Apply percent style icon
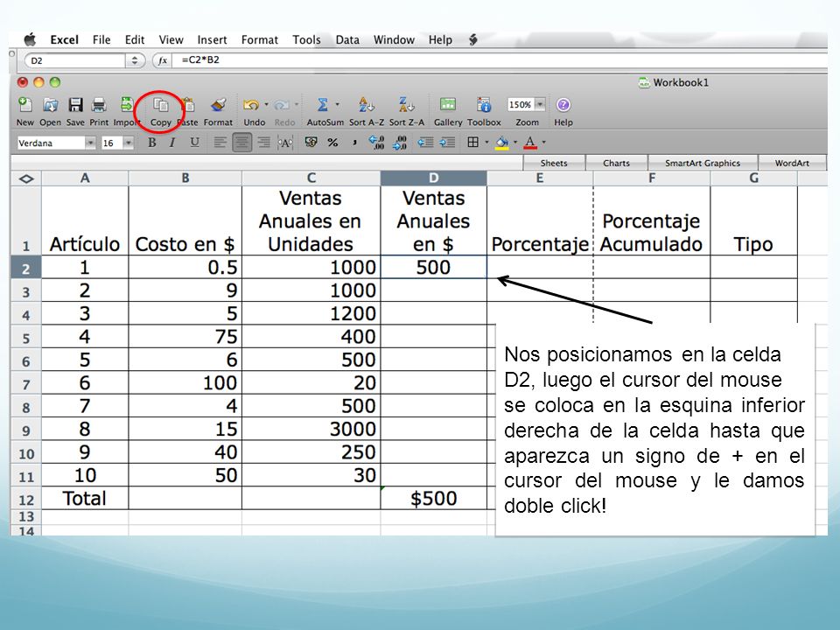The height and width of the screenshot is (630, 840). click(x=332, y=142)
